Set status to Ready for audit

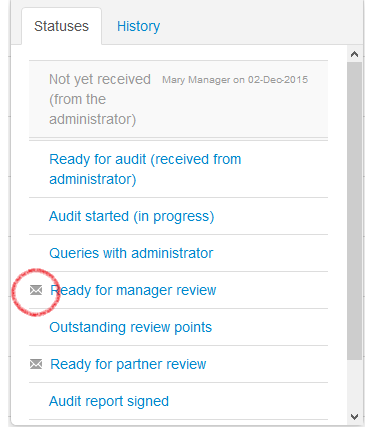[x=145, y=169]
